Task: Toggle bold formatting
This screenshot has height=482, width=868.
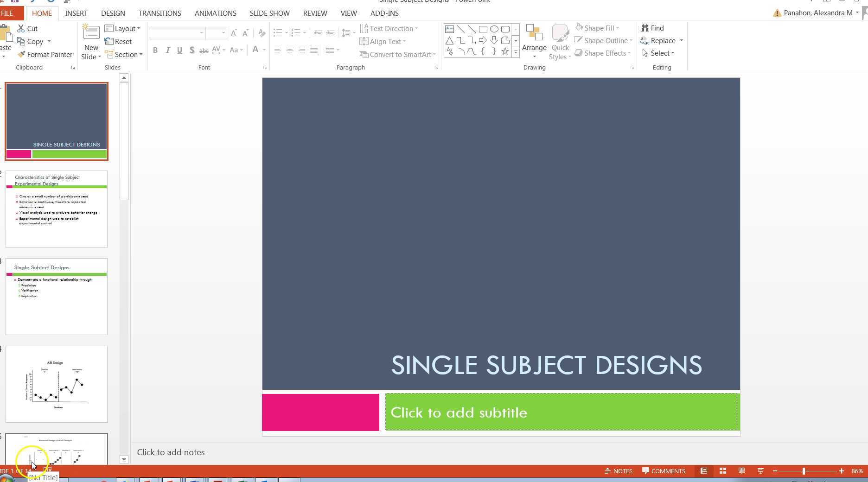Action: (155, 50)
